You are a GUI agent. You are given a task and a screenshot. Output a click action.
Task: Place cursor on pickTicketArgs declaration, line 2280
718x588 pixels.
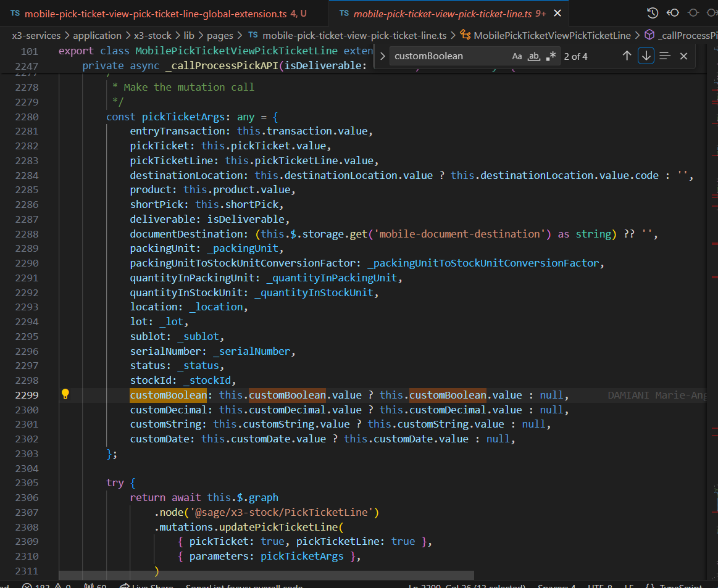coord(183,117)
